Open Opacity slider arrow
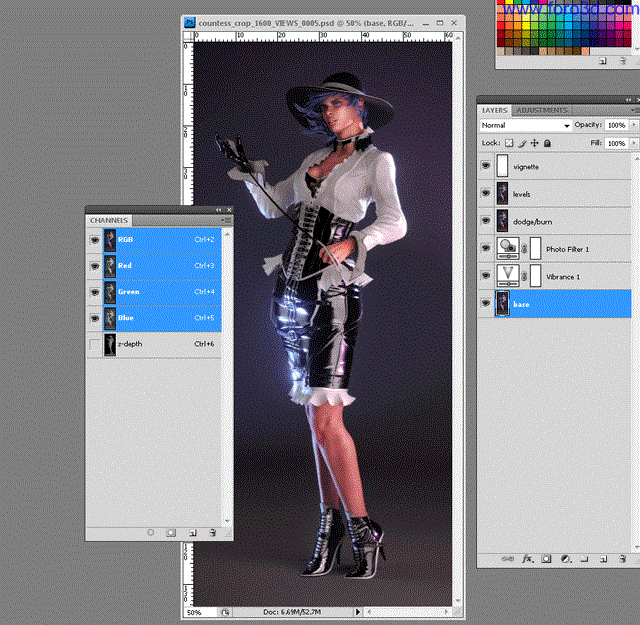 pyautogui.click(x=633, y=125)
